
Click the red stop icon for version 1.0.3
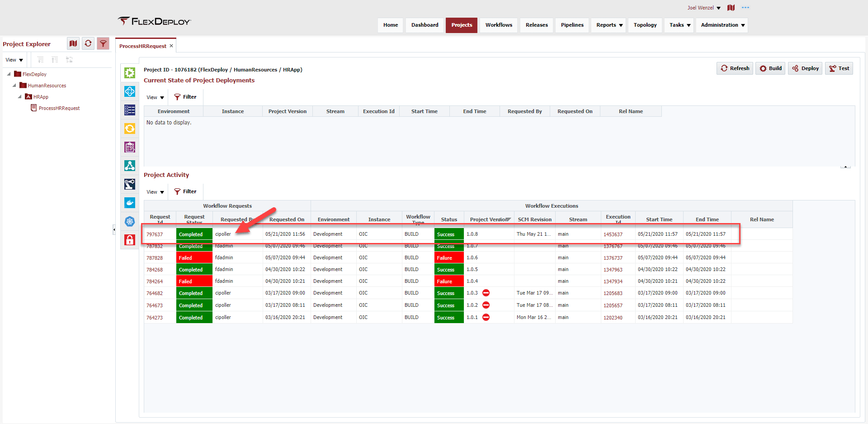(486, 293)
